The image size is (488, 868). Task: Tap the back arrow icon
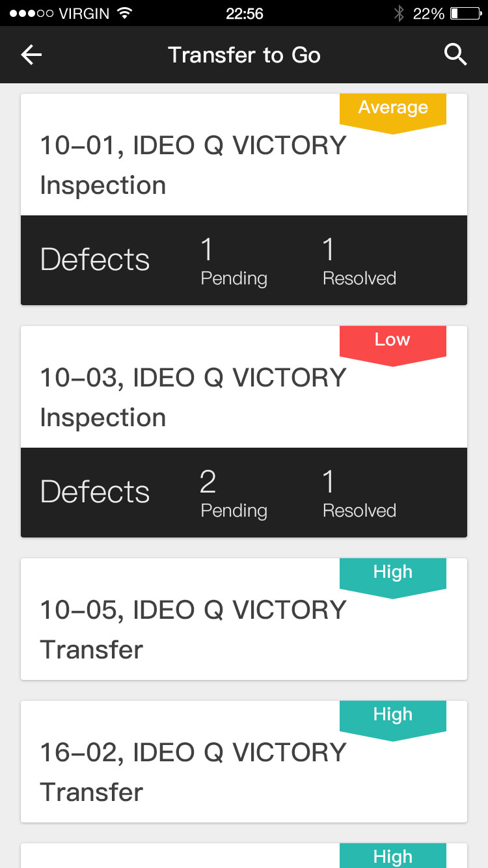(31, 55)
